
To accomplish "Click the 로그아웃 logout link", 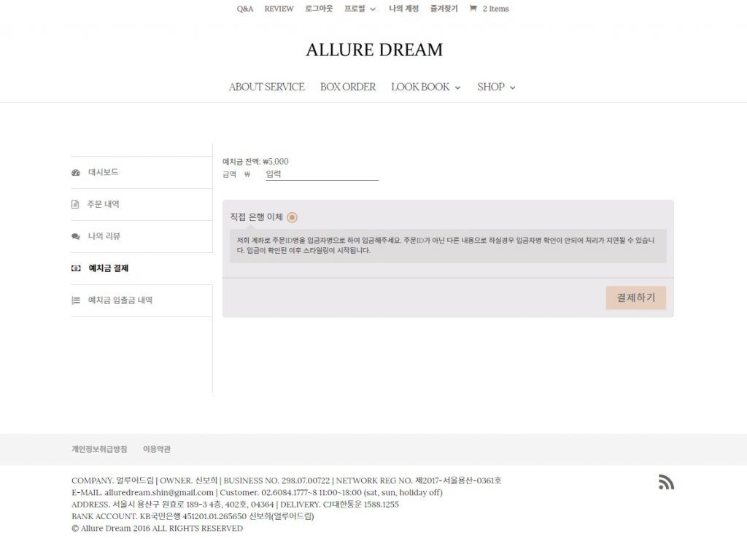I will (319, 9).
